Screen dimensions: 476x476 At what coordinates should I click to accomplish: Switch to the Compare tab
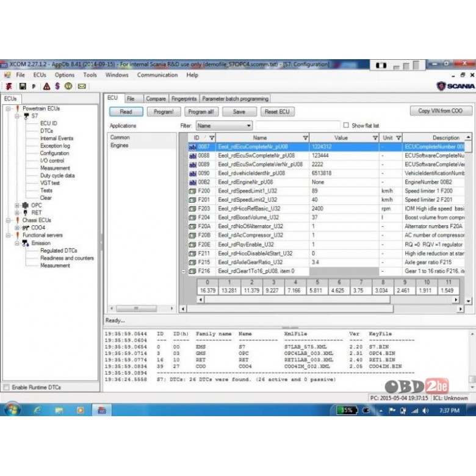[156, 99]
